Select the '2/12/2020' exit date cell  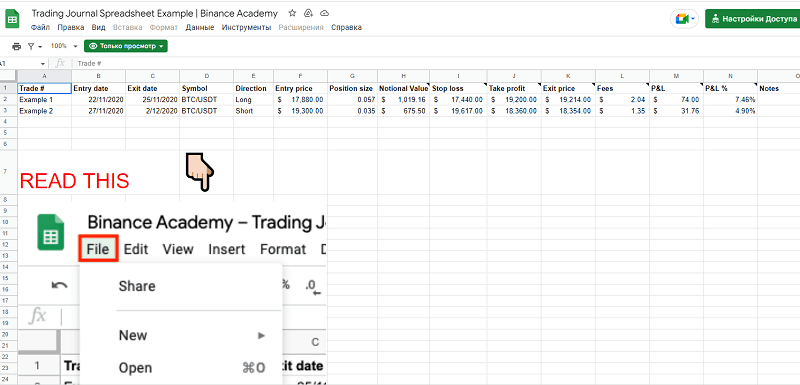(153, 111)
